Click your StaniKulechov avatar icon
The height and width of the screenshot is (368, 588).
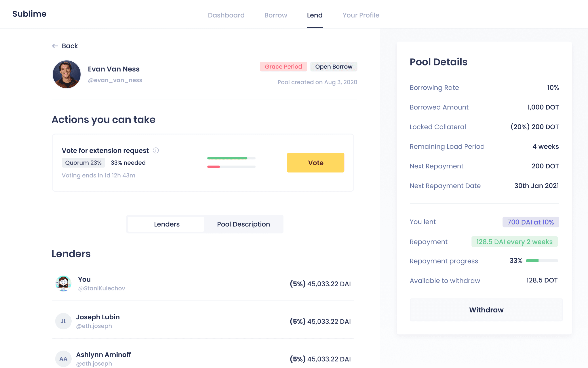(x=63, y=284)
